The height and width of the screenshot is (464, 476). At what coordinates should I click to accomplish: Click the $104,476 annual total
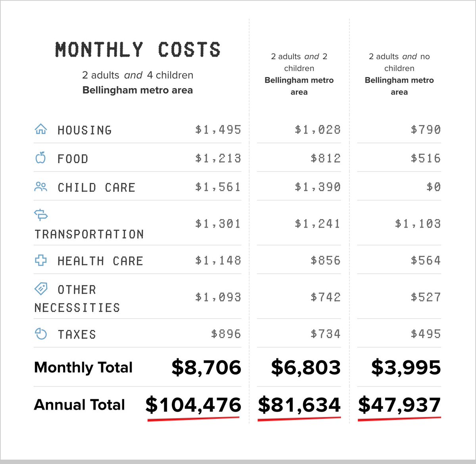(193, 405)
